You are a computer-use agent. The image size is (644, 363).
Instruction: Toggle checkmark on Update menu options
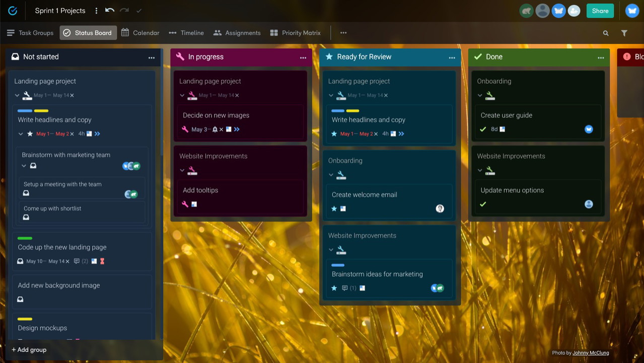tap(483, 204)
